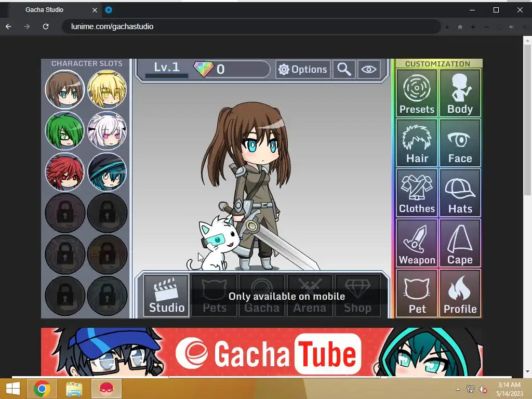The width and height of the screenshot is (532, 399).
Task: Close the Gacha Studio tab
Action: pos(95,10)
